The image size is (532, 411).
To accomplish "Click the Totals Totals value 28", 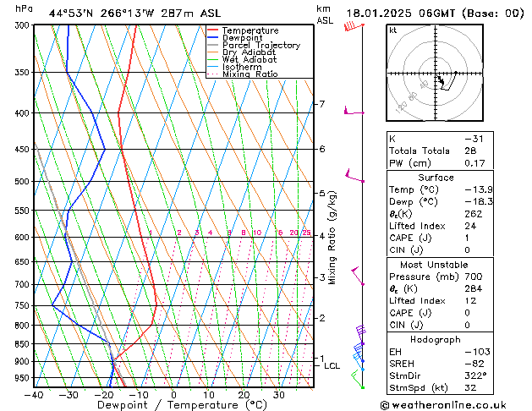I will 470,151.
